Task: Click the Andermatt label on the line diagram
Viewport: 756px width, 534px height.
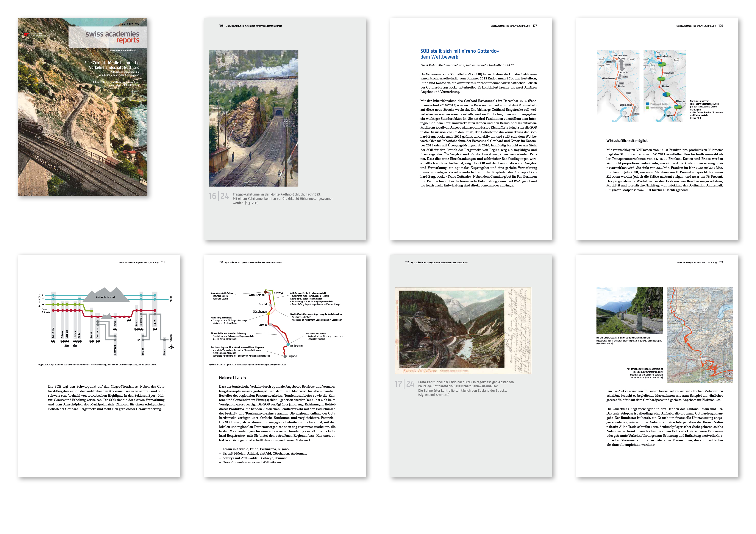Action: pyautogui.click(x=115, y=350)
